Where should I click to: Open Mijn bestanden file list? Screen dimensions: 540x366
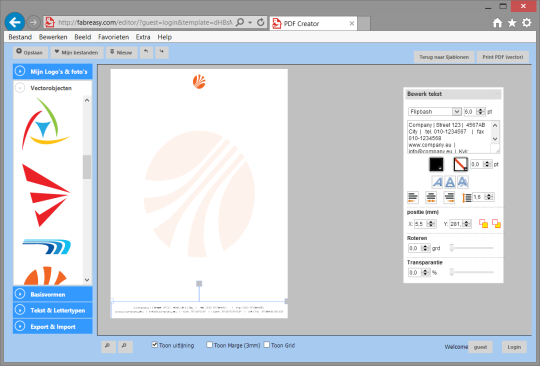tap(77, 52)
